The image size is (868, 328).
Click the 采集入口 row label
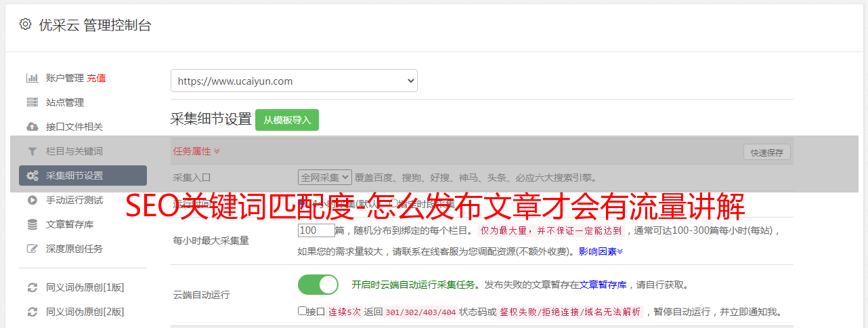pos(192,178)
